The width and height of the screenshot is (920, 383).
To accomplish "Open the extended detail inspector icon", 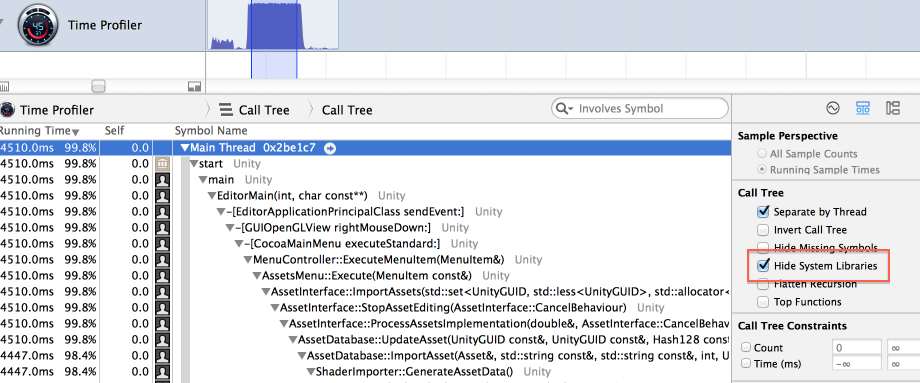I will pyautogui.click(x=893, y=108).
